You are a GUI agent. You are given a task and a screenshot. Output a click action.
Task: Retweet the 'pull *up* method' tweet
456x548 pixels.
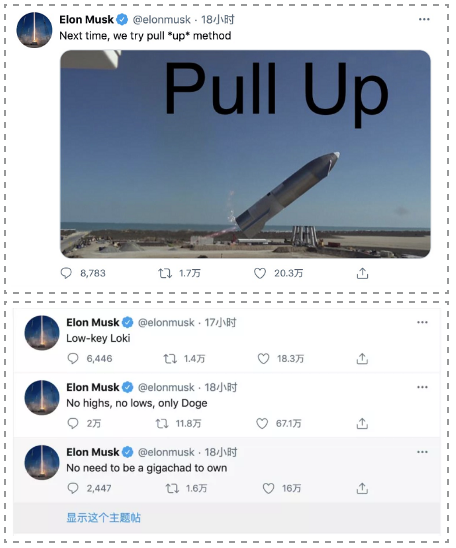coord(165,273)
